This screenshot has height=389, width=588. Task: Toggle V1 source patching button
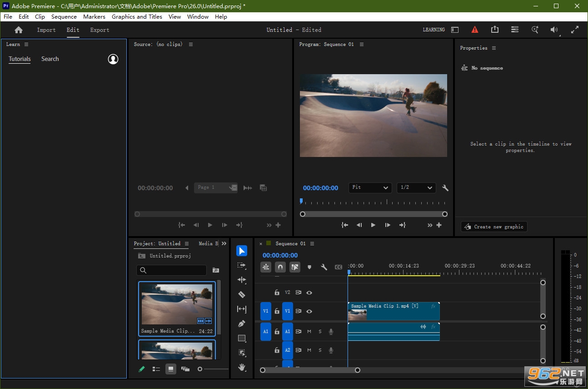pyautogui.click(x=266, y=311)
